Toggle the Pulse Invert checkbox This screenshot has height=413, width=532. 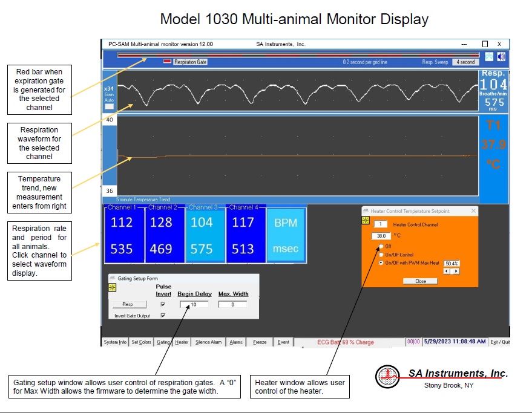pos(163,304)
